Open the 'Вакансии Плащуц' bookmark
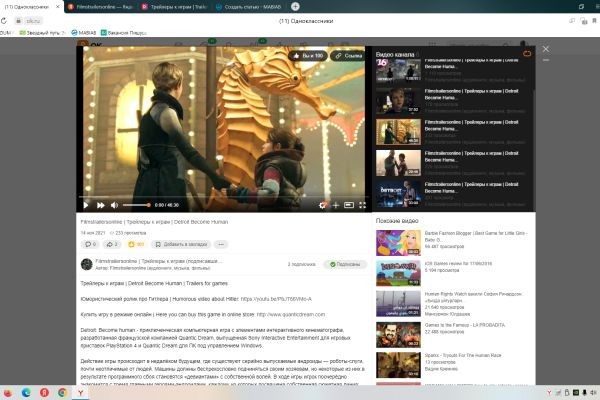 point(123,33)
